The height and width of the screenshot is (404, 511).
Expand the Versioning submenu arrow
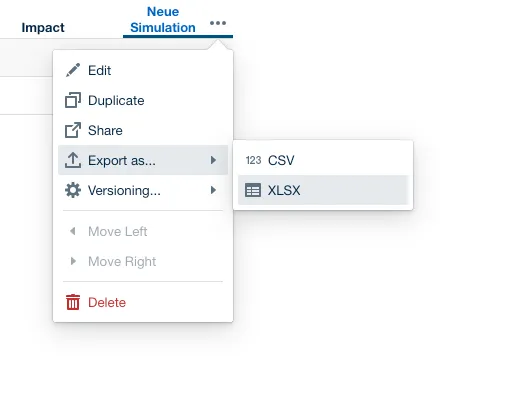(213, 190)
